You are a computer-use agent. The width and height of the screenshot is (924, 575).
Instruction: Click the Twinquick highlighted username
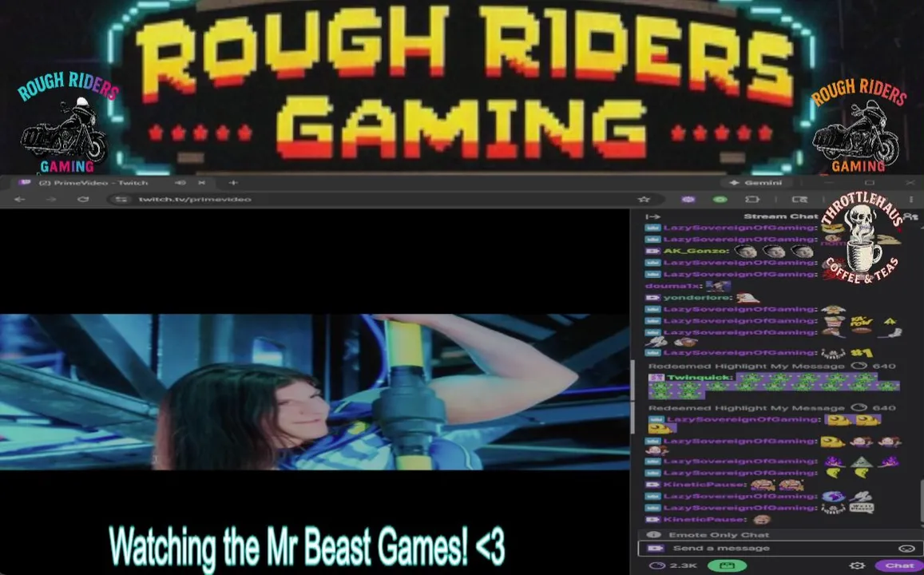(x=700, y=377)
